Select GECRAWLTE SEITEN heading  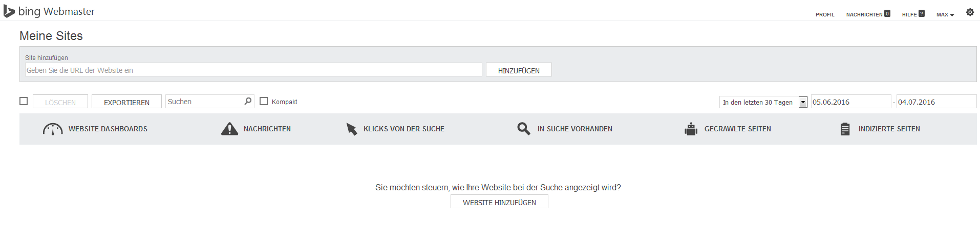click(x=738, y=129)
